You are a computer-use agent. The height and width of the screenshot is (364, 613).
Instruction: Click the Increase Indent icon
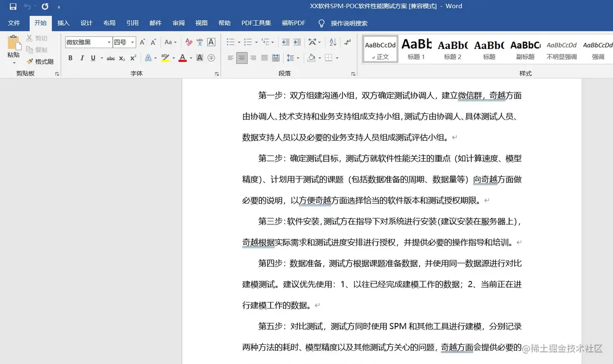click(297, 42)
